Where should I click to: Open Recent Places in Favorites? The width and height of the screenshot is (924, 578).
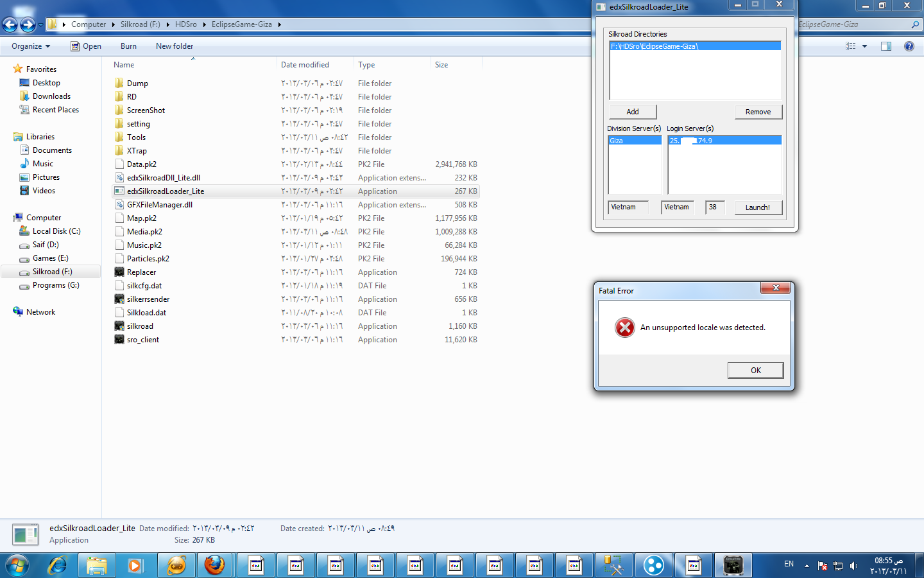[x=56, y=110]
